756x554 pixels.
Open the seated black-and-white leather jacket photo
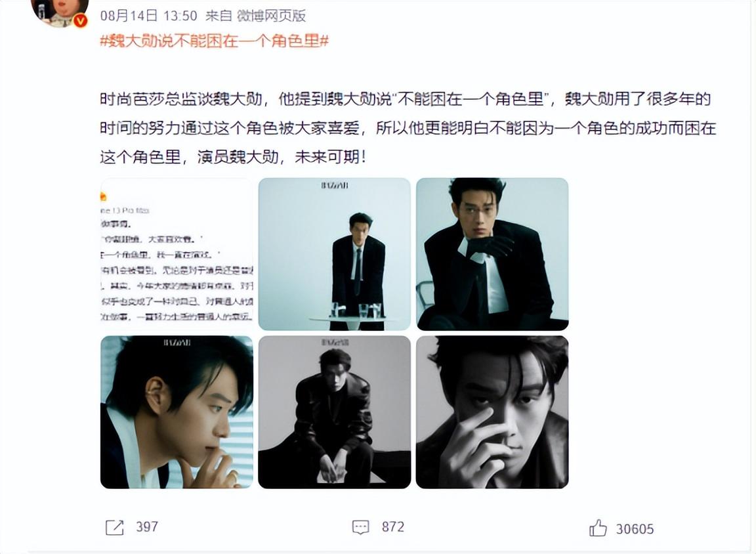[x=335, y=412]
